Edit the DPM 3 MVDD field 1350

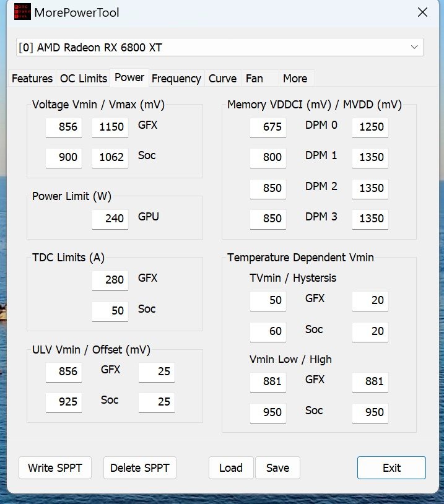tap(370, 219)
